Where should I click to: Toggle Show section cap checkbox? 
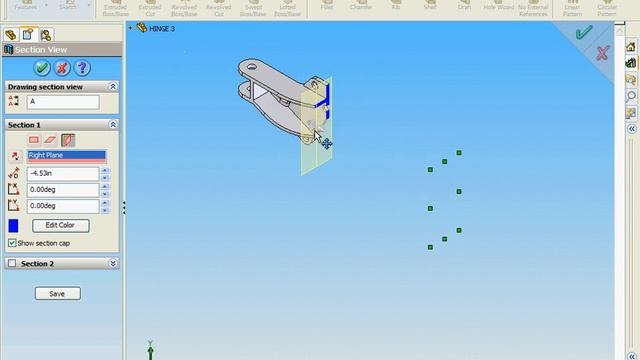[x=12, y=243]
